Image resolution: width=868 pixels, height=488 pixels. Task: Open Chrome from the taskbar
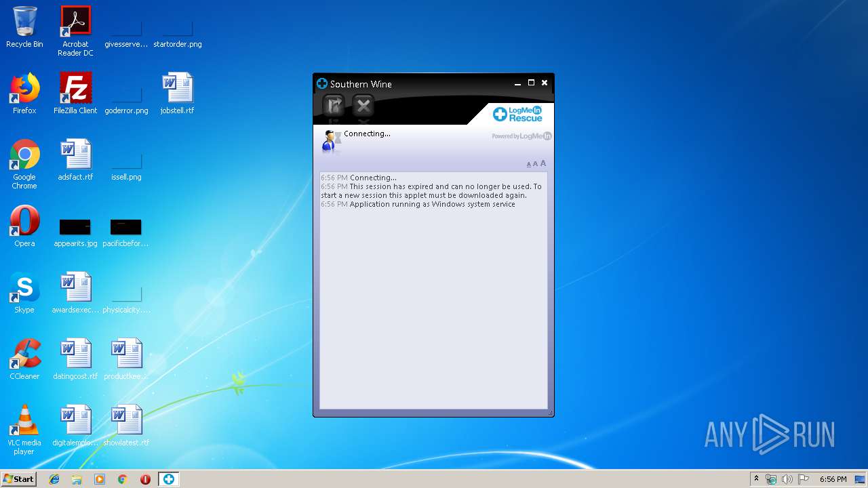tap(122, 479)
